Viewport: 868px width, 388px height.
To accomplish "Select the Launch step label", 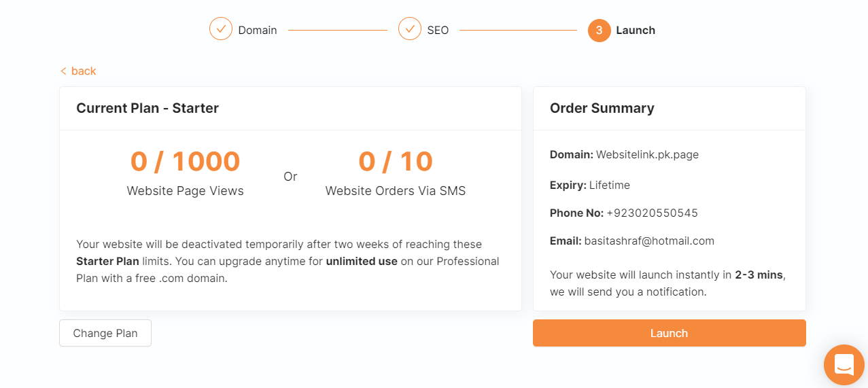I will click(635, 31).
